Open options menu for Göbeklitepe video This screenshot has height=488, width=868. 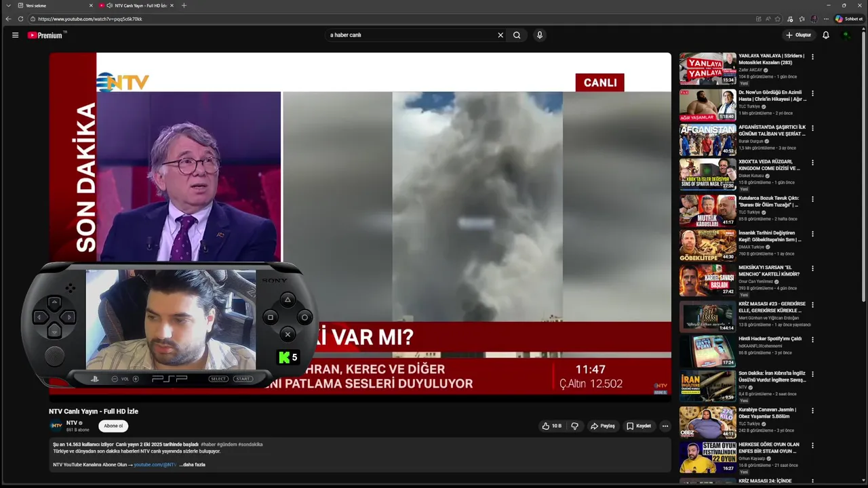pos(812,234)
